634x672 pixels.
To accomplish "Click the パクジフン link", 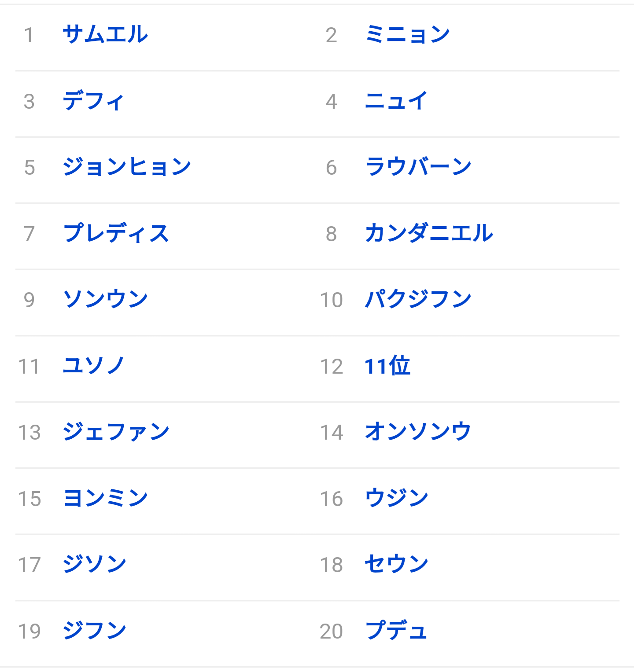I will (418, 300).
